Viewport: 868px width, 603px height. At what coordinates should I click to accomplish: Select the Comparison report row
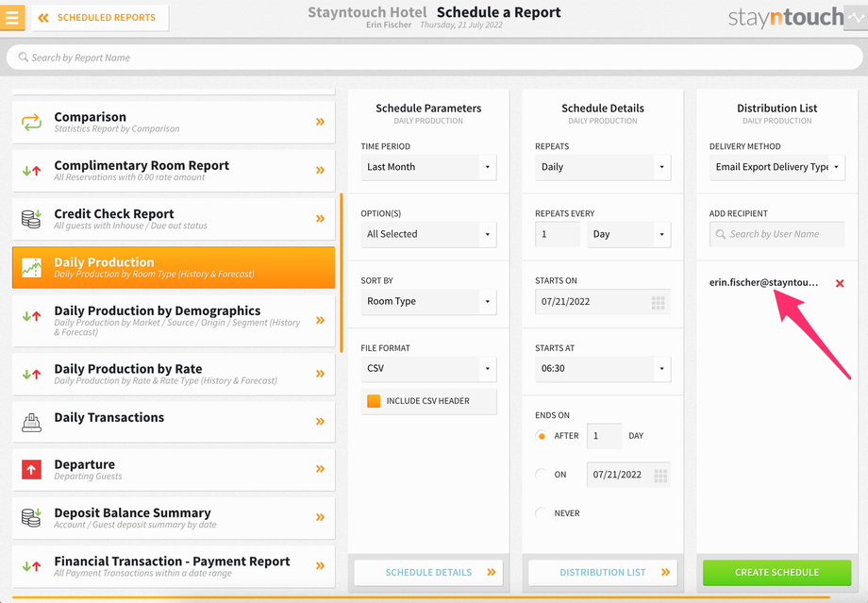(x=174, y=122)
